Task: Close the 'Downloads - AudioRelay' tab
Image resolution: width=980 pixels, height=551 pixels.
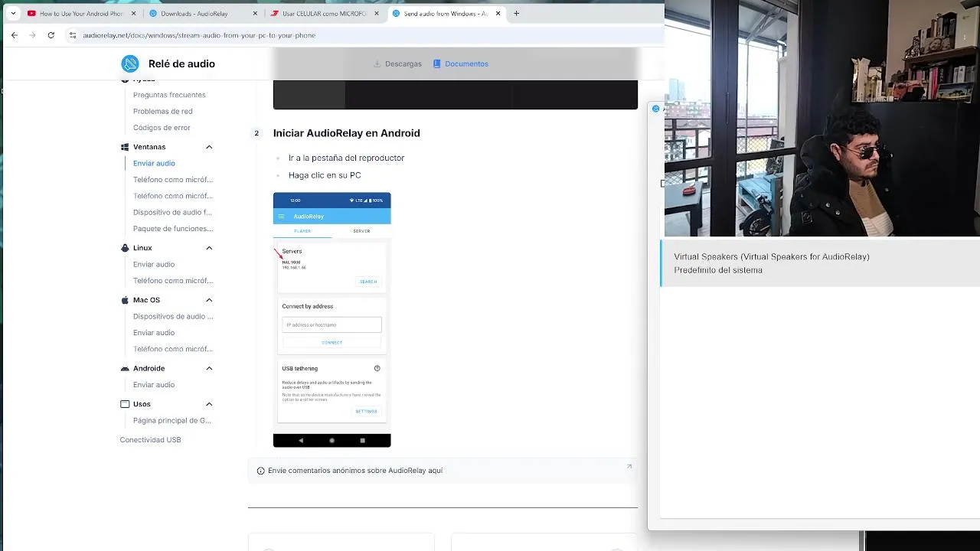Action: [255, 13]
